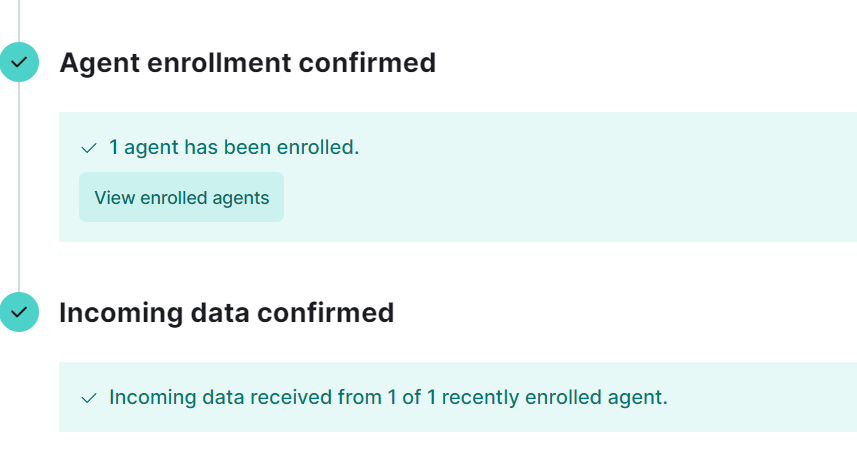The width and height of the screenshot is (857, 471).
Task: Click the small checkmark before 'Incoming data received'
Action: 89,398
